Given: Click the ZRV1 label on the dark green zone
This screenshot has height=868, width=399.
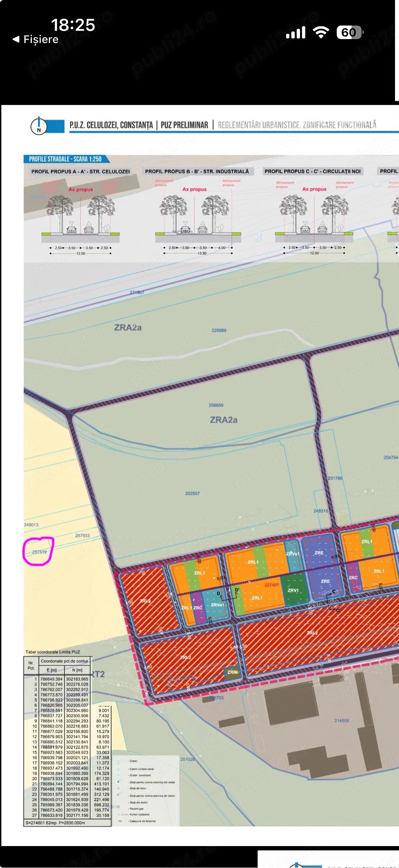Looking at the screenshot, I should [293, 590].
